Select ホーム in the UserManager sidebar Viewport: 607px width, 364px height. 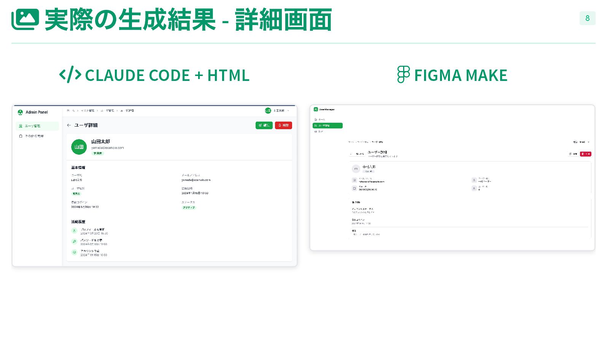click(327, 119)
